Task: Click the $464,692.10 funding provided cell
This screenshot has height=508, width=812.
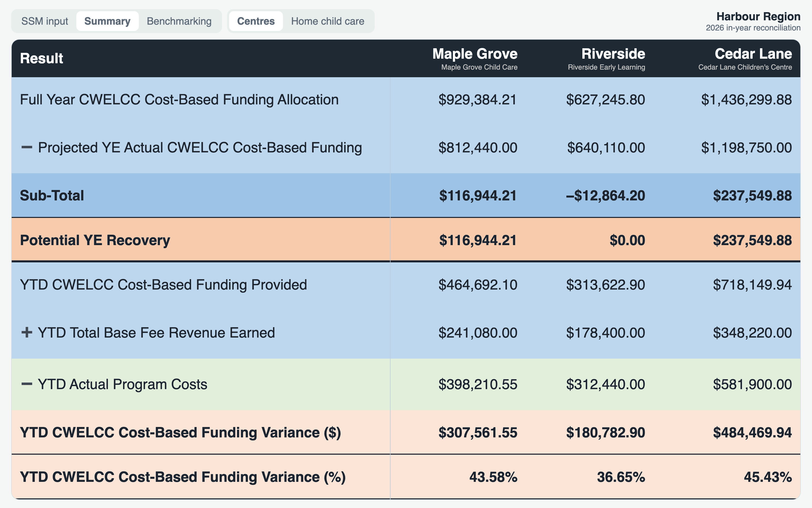Action: pos(478,285)
